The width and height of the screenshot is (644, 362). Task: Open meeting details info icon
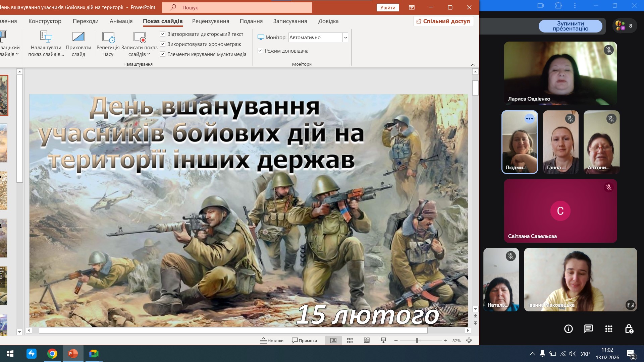[x=568, y=329]
